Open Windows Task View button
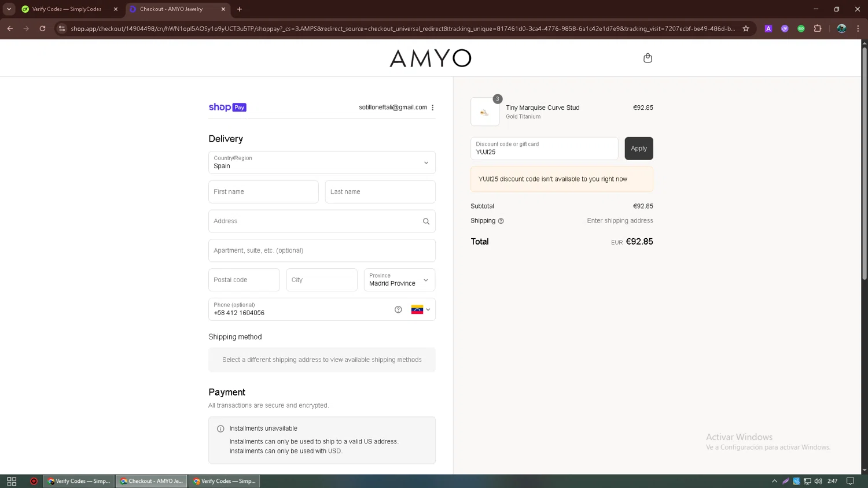The width and height of the screenshot is (868, 488). pos(12,481)
